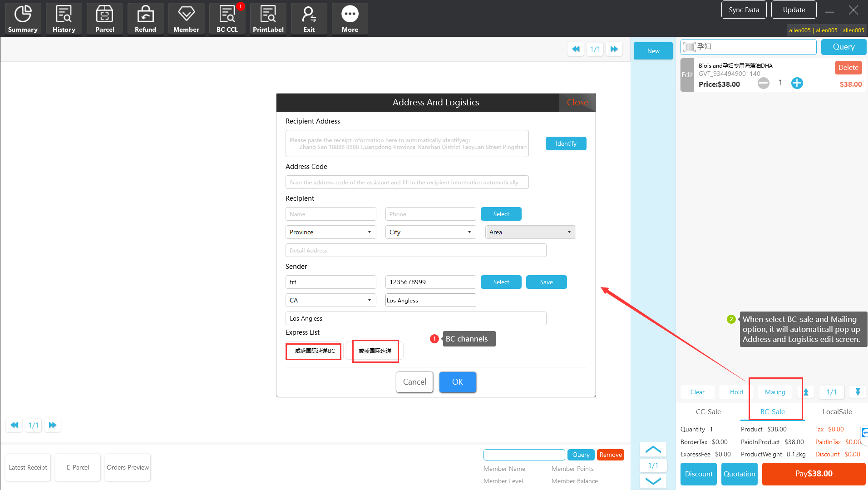The image size is (868, 490).
Task: Toggle the Mailing option
Action: point(774,392)
